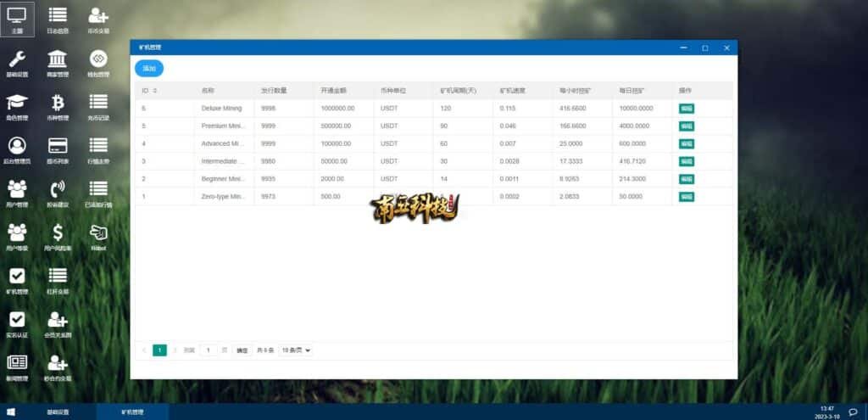Open the credit card desktop icon

point(58,145)
